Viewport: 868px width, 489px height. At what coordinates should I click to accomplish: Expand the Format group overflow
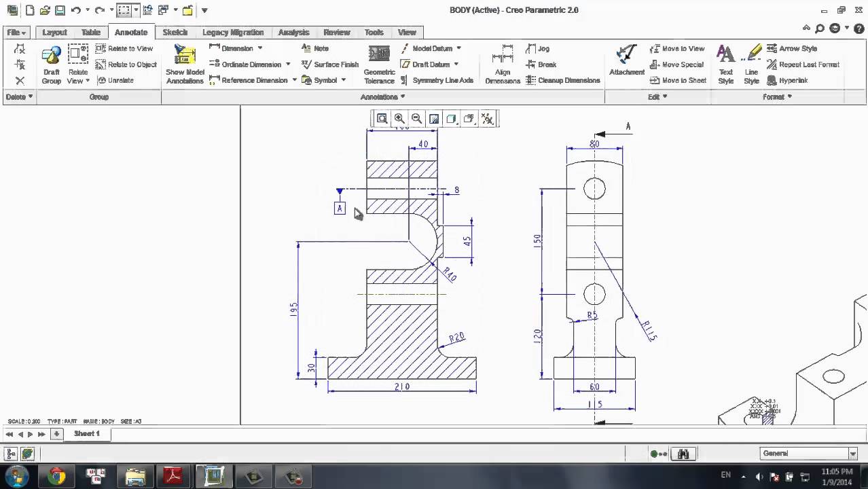pos(778,96)
